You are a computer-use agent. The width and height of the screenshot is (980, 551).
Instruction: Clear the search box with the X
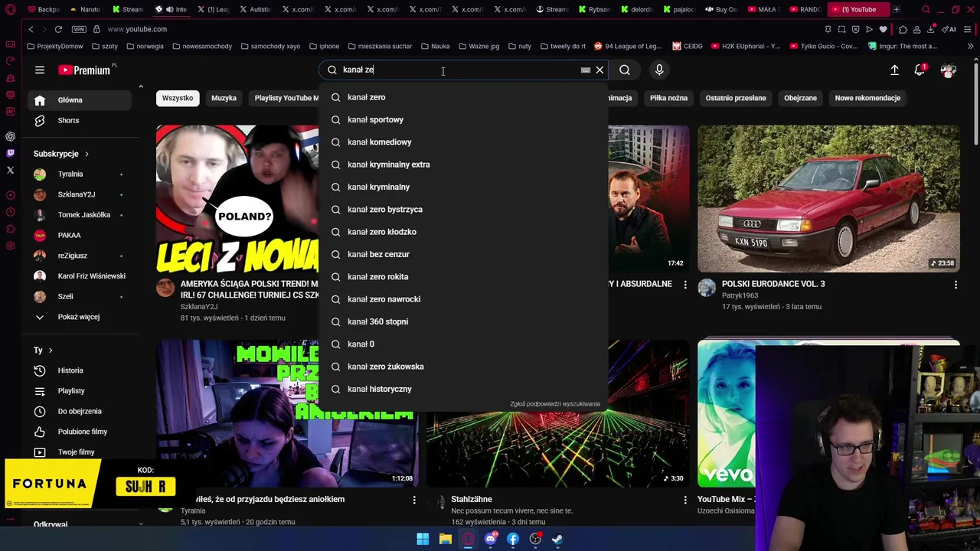(599, 70)
